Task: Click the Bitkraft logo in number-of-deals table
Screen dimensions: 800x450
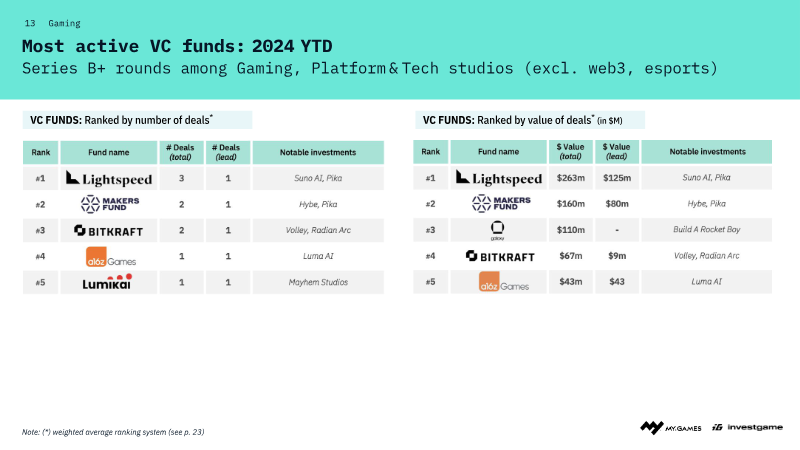Action: coord(108,231)
